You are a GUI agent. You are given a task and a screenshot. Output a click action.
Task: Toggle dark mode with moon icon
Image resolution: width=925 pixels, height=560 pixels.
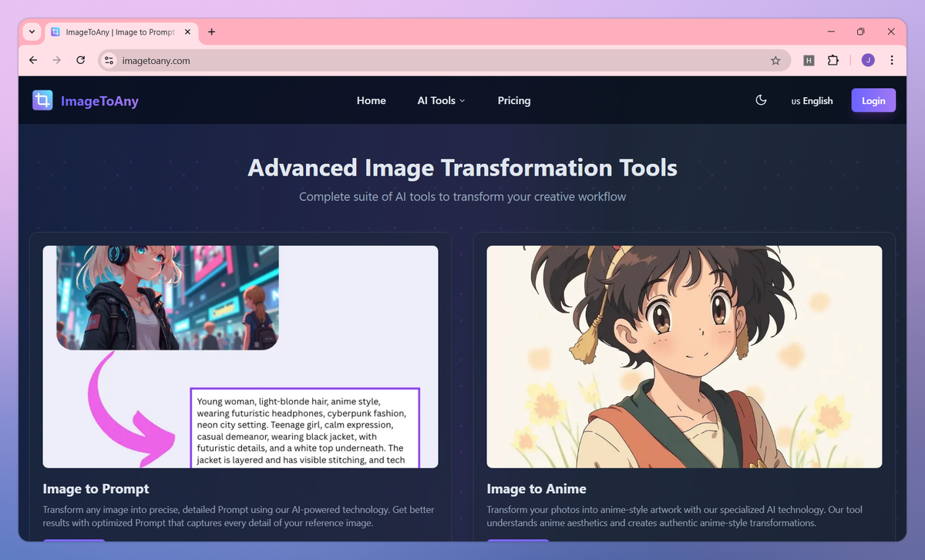pyautogui.click(x=761, y=100)
